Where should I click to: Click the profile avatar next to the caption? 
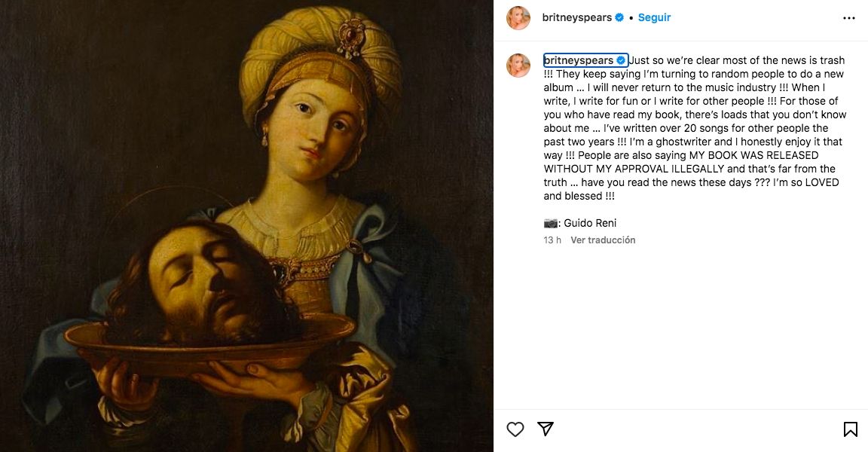point(518,66)
